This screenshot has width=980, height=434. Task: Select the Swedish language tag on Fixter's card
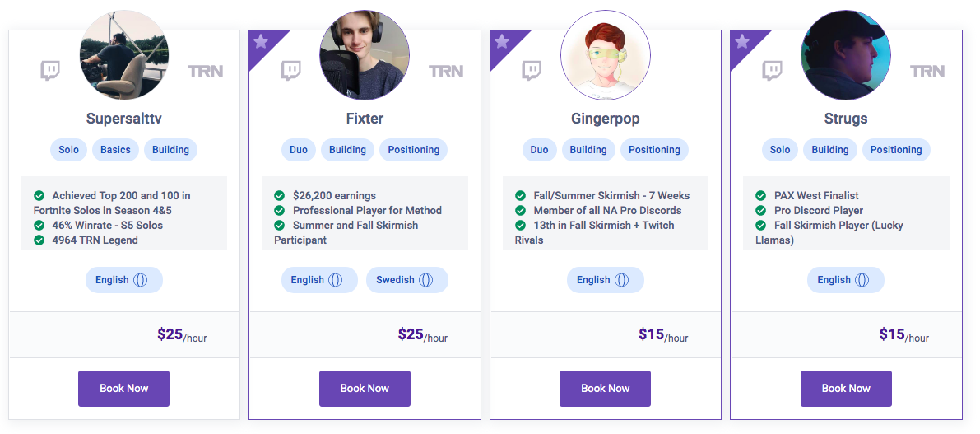pos(406,279)
